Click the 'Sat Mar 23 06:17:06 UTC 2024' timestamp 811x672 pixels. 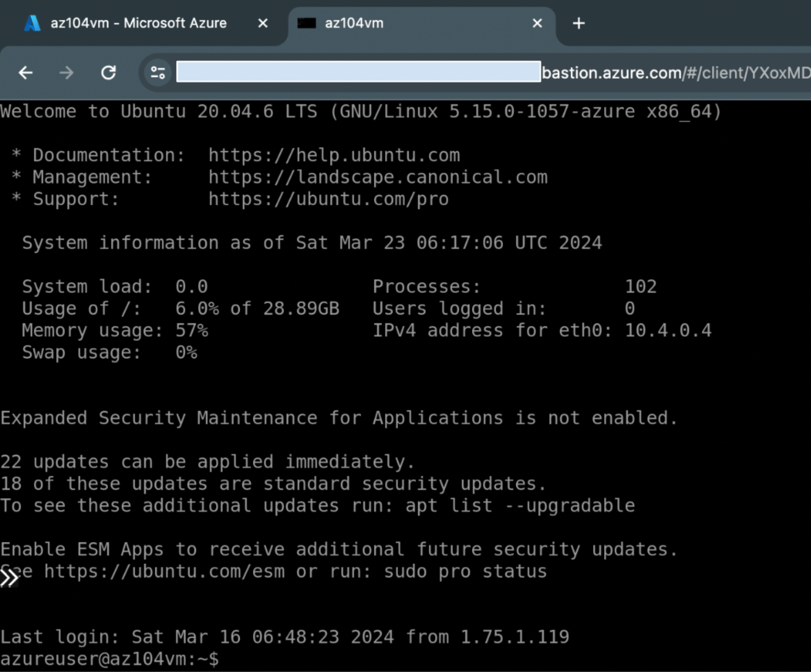coord(449,243)
